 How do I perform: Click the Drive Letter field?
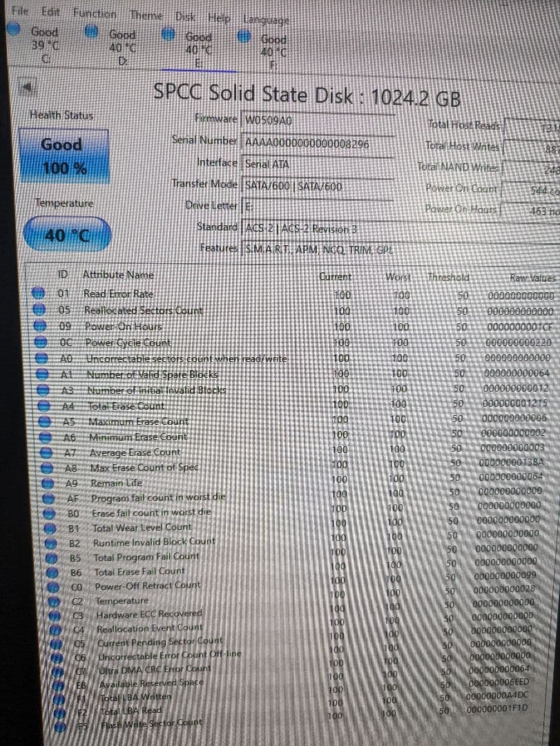[318, 207]
